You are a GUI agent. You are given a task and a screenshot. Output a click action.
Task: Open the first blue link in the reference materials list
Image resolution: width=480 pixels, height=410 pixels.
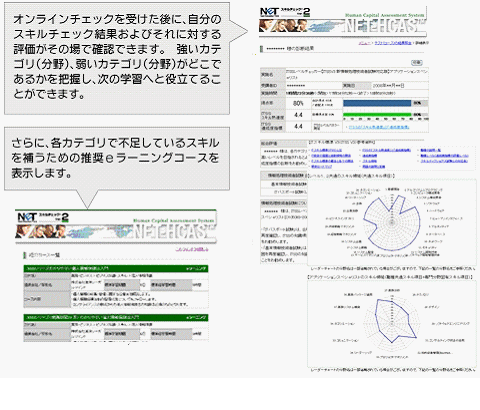[x=326, y=150]
